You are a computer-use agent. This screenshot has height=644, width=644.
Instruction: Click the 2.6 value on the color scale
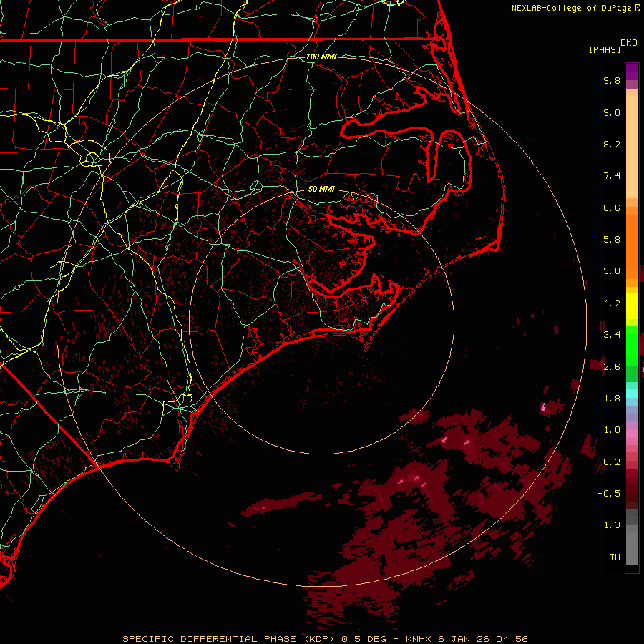[612, 366]
